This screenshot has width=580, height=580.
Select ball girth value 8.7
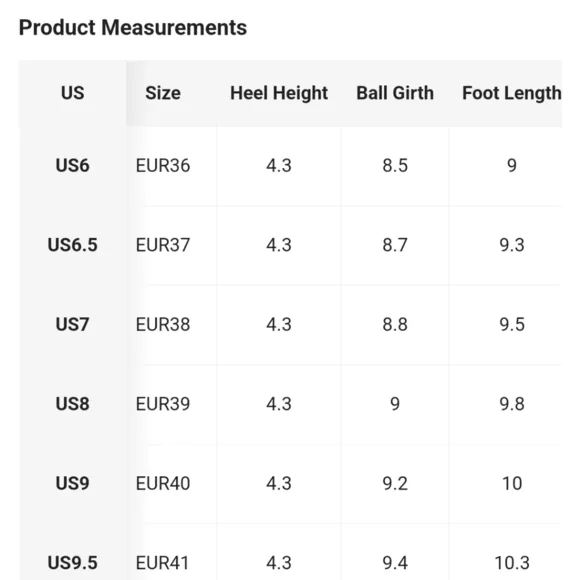click(x=395, y=245)
